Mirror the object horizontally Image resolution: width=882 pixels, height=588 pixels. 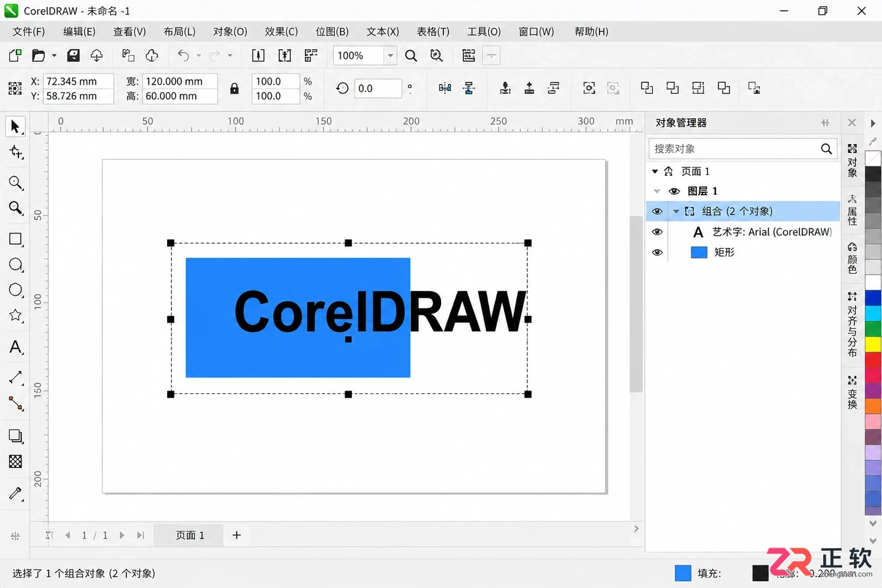[445, 88]
